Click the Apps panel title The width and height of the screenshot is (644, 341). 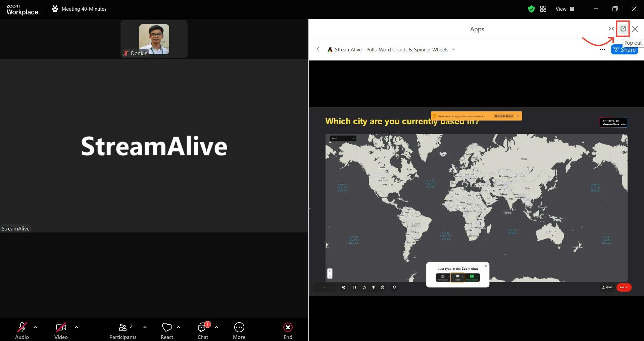pyautogui.click(x=477, y=29)
